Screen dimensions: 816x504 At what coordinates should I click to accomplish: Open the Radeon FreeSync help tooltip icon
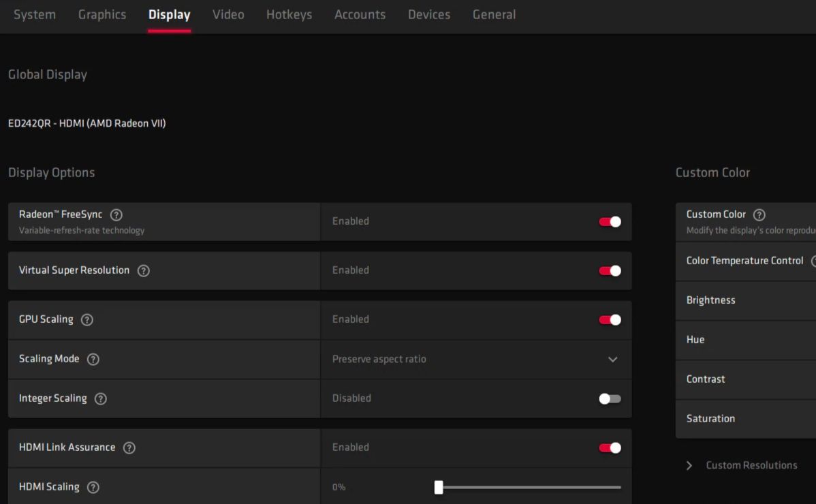[x=116, y=215]
